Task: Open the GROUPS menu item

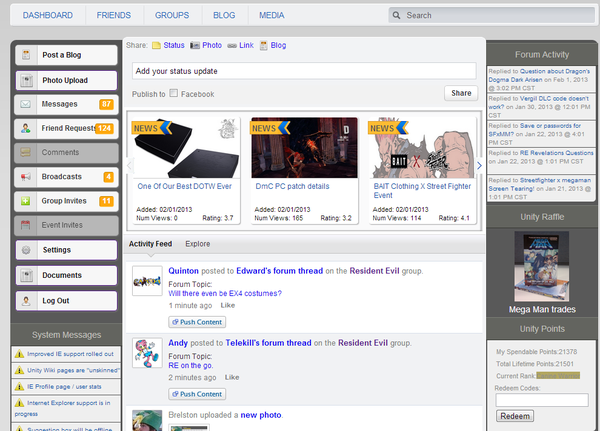Action: coord(172,16)
